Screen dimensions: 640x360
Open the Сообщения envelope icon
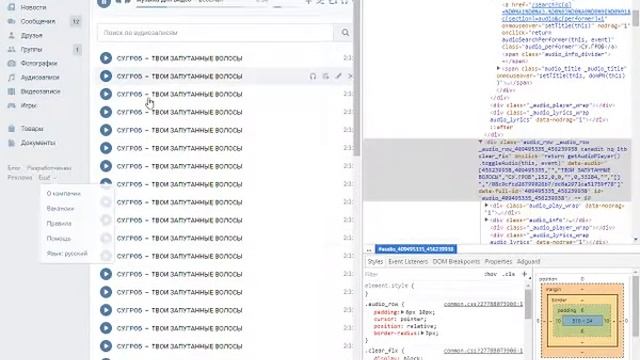point(11,21)
